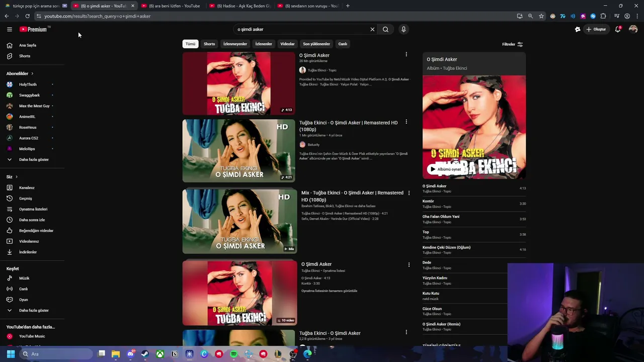
Task: Open more options for the playlist result
Action: (x=409, y=264)
